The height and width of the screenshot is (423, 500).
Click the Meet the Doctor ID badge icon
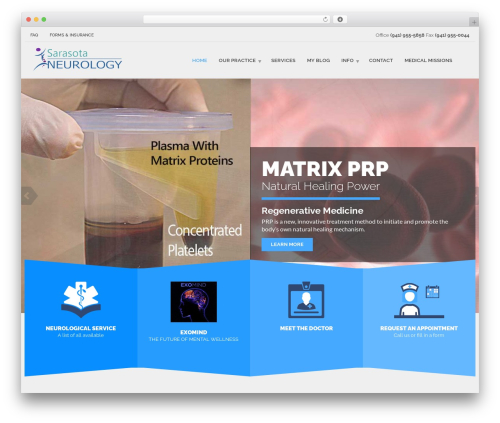coord(306,300)
